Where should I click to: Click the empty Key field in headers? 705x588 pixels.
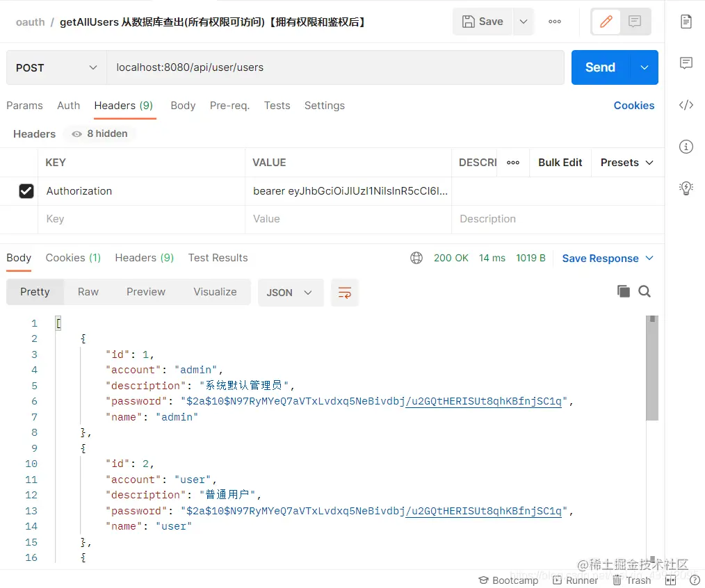[x=141, y=219]
